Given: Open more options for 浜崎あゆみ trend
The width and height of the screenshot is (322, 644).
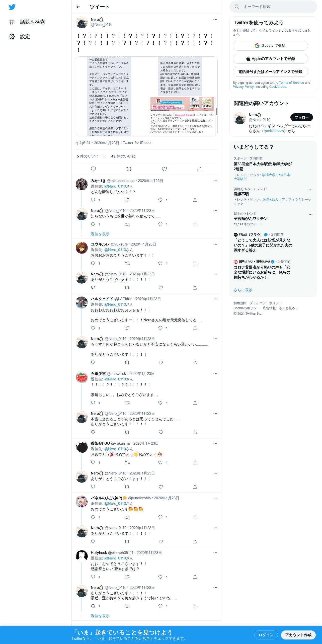Looking at the screenshot, I should 310,190.
